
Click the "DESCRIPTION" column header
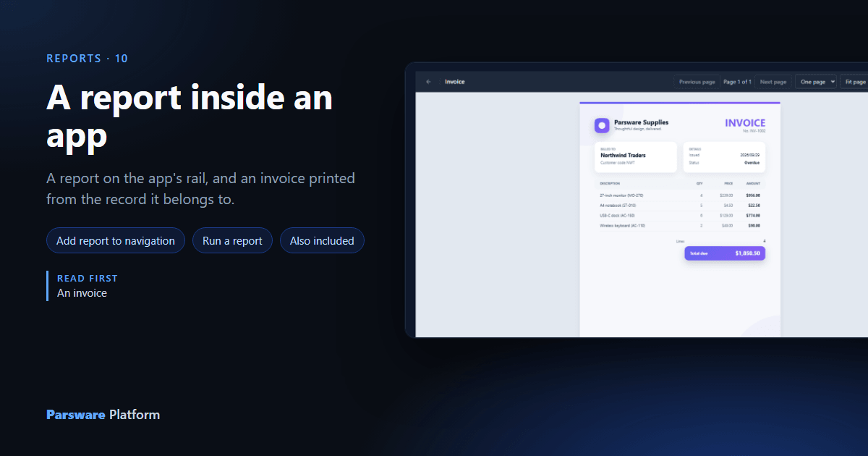[x=610, y=184]
